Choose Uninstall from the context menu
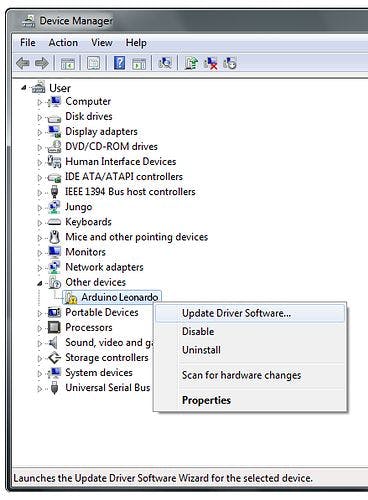 (x=250, y=350)
